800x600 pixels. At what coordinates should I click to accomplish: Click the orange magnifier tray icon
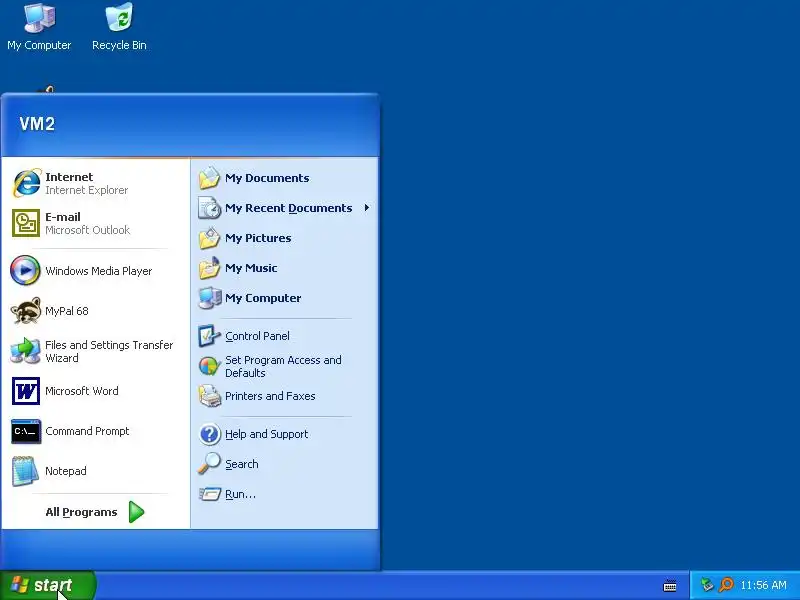point(726,585)
